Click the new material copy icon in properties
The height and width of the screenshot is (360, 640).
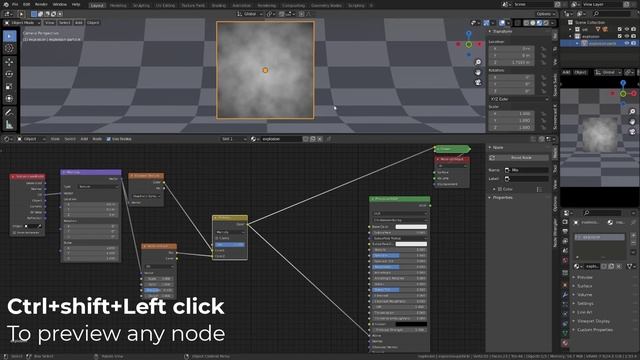click(611, 266)
